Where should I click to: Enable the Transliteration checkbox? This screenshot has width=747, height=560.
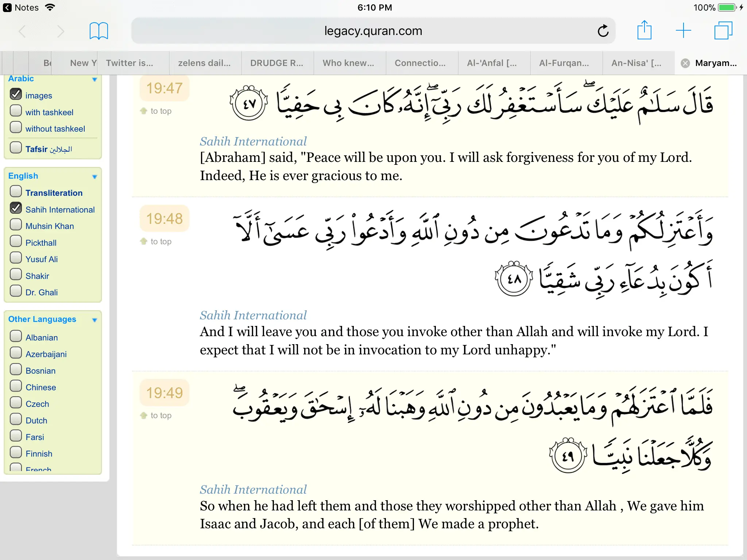click(16, 192)
